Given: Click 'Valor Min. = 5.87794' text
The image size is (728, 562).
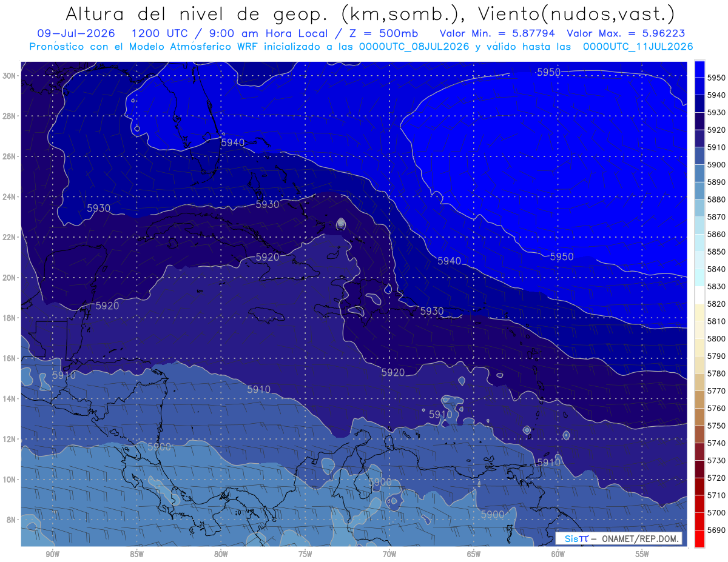Looking at the screenshot, I should pyautogui.click(x=497, y=33).
